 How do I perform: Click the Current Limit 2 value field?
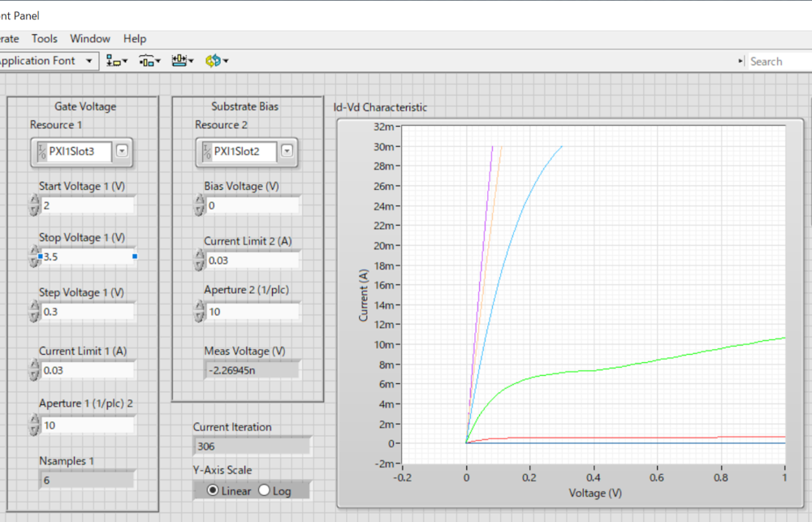coord(252,261)
